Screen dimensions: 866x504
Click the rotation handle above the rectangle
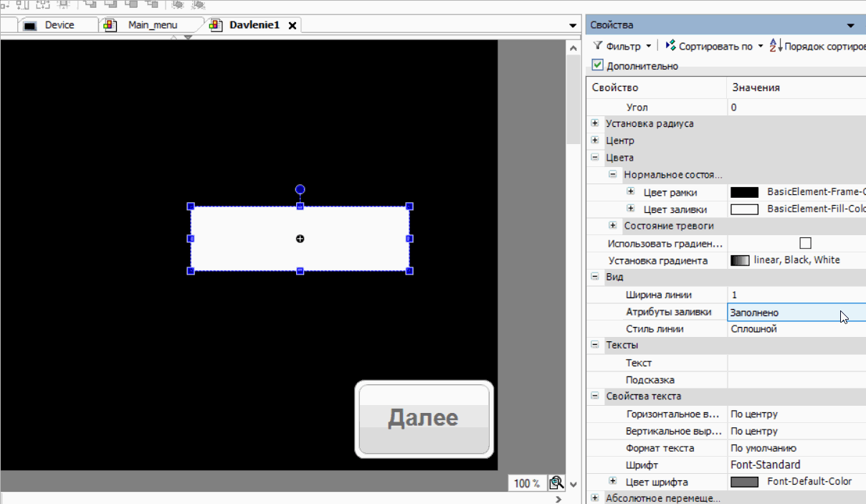tap(300, 189)
